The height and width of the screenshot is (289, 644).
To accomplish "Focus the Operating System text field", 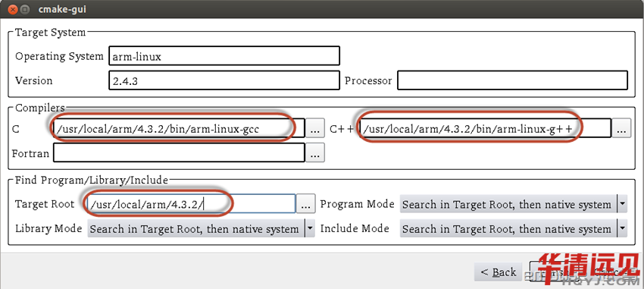I will coord(224,56).
